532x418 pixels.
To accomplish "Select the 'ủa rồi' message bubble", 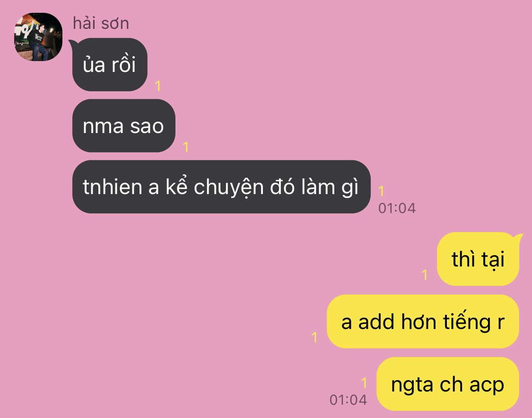I will tap(110, 64).
